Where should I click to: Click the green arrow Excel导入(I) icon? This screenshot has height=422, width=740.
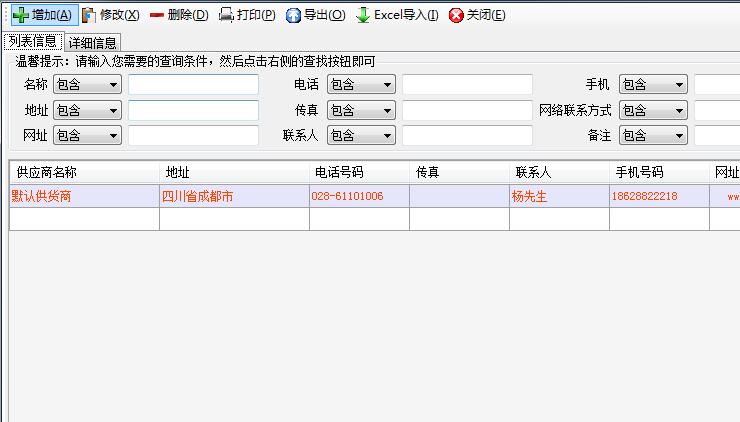click(x=363, y=15)
